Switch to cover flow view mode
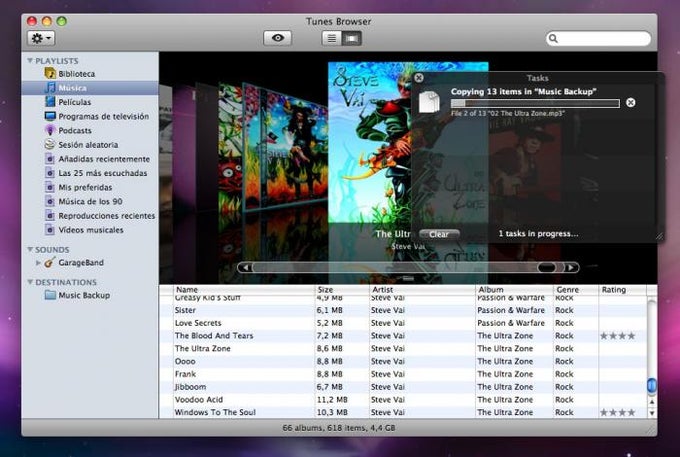 pyautogui.click(x=352, y=38)
